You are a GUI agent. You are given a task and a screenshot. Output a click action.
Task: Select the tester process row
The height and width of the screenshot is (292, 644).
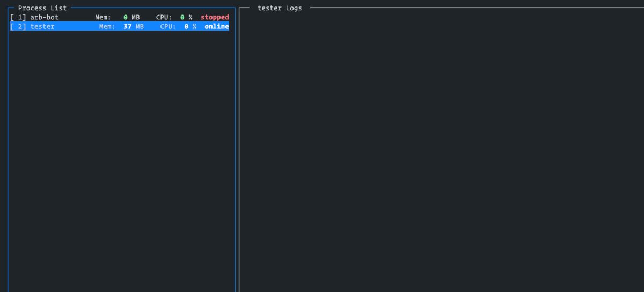click(x=119, y=26)
